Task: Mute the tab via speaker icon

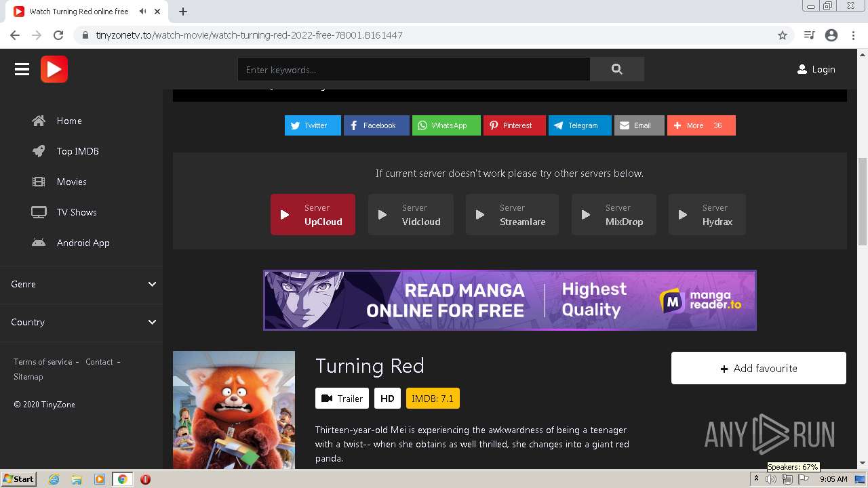Action: point(142,12)
